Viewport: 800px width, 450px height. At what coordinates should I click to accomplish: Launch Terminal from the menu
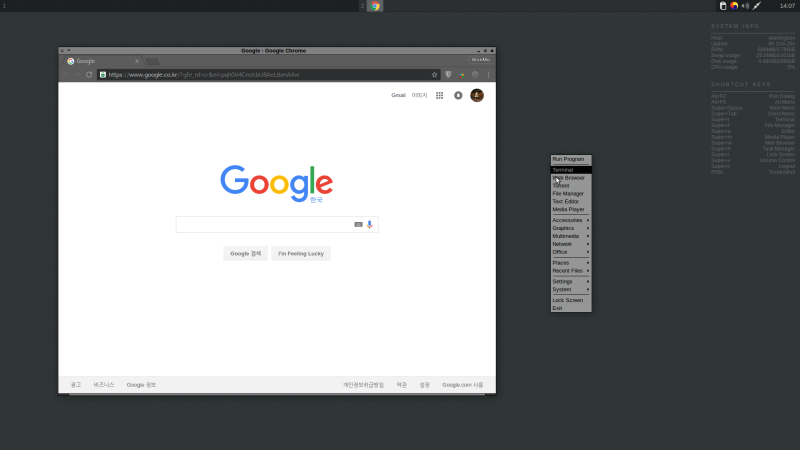(571, 170)
